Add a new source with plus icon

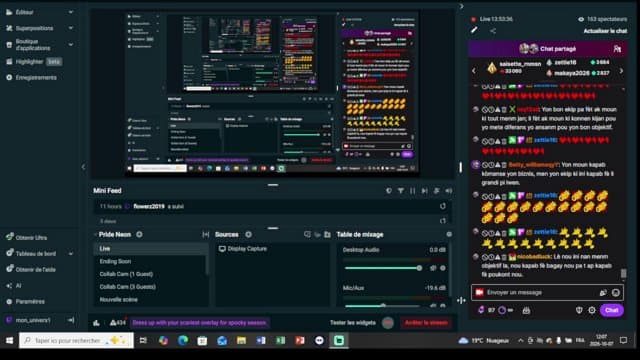point(248,235)
